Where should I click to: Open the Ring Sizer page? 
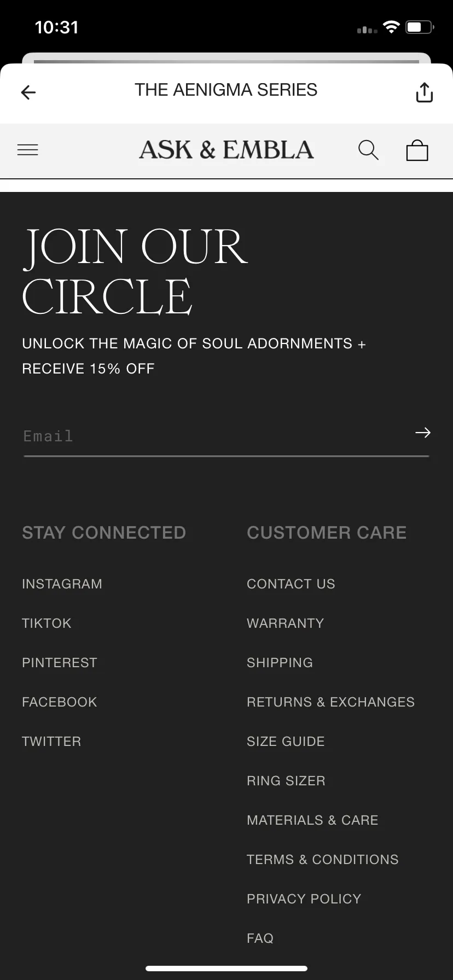[x=286, y=781]
